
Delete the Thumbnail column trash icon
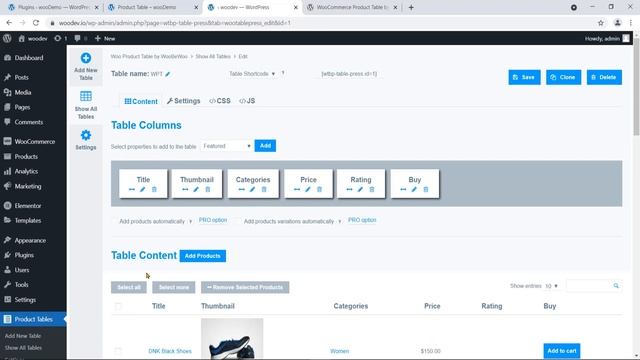(208, 189)
